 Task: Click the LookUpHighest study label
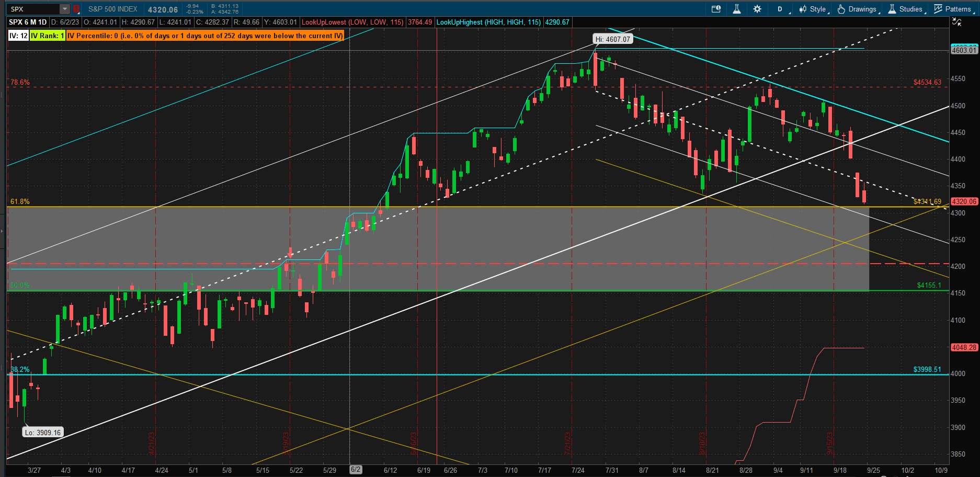[489, 22]
